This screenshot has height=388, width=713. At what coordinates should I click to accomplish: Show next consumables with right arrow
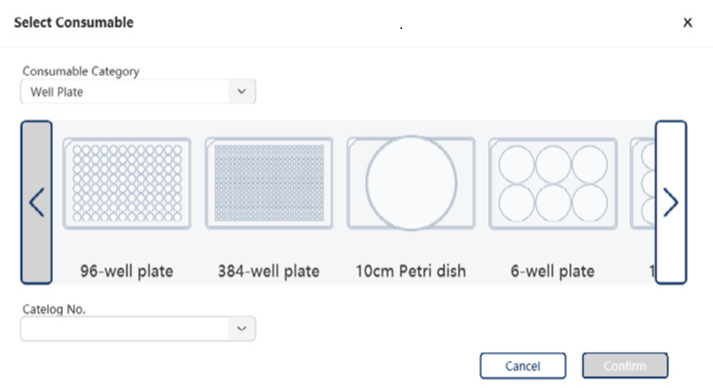[x=671, y=202]
